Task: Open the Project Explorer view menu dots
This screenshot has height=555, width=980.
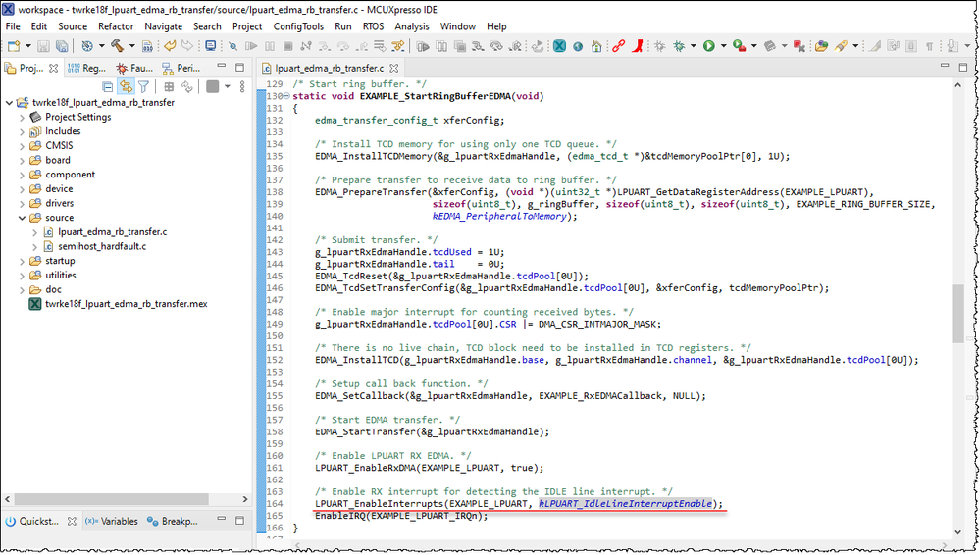Action: [242, 87]
